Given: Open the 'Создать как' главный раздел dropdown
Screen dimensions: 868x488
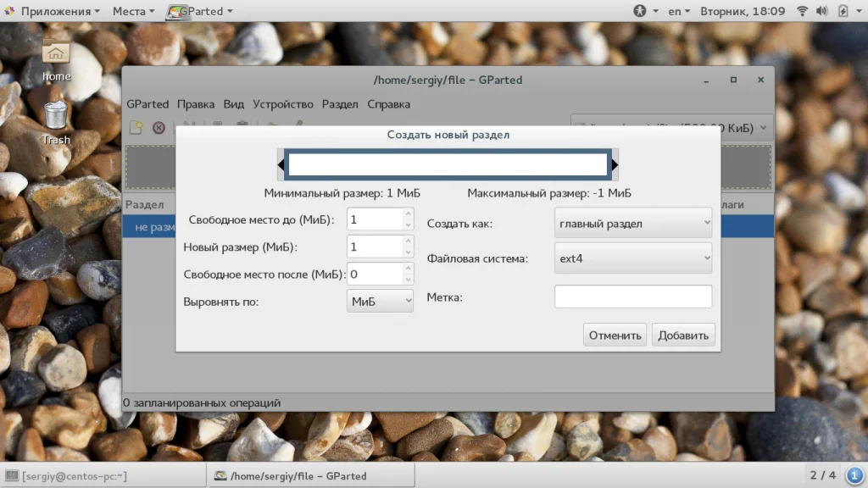Looking at the screenshot, I should 632,223.
